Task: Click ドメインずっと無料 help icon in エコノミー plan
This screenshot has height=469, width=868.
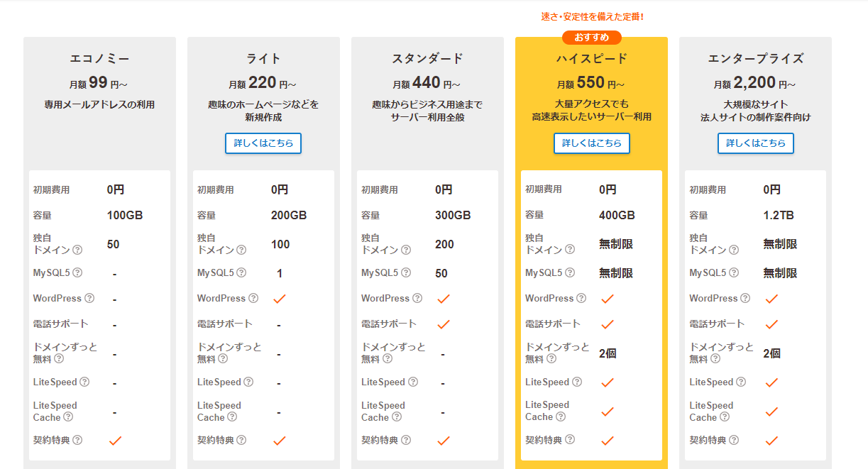Action: click(x=59, y=358)
